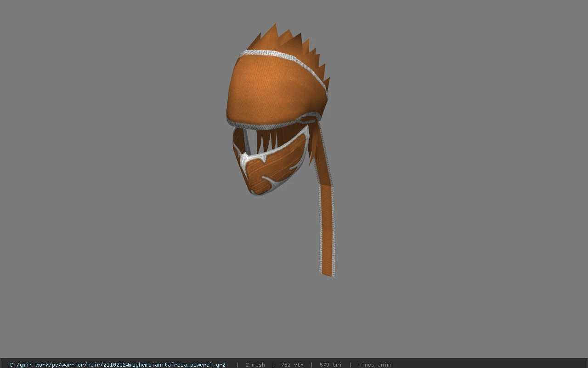Click the '752 vtx' vertex count
Viewport: 588px width, 368px height.
tap(292, 365)
